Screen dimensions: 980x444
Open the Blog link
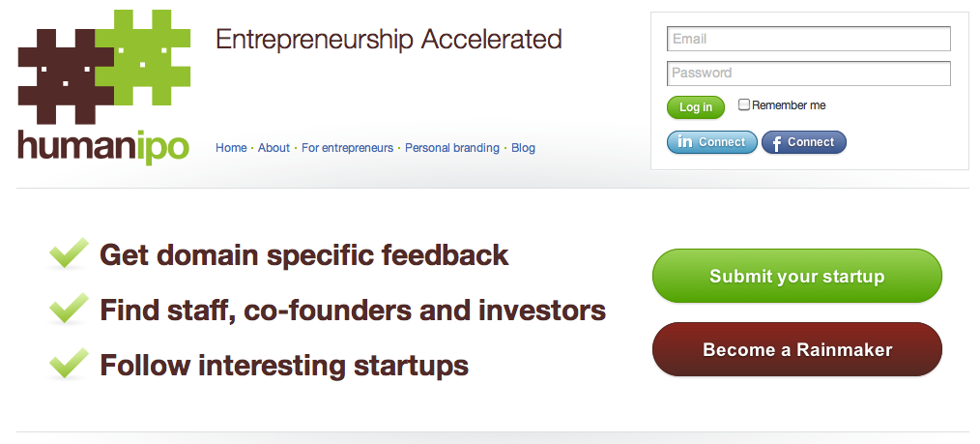[x=523, y=148]
